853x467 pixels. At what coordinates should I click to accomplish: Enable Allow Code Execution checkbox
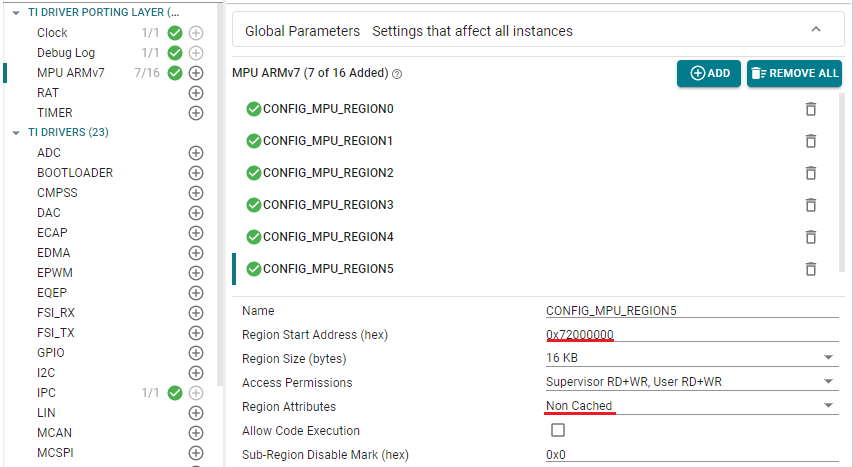click(558, 431)
